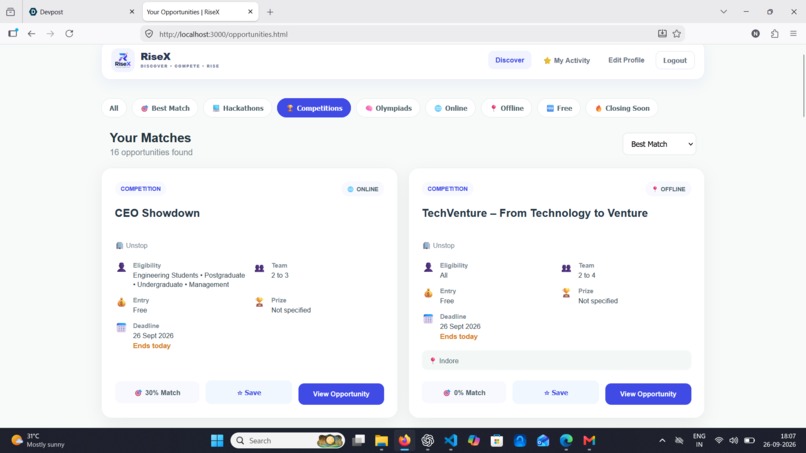This screenshot has width=806, height=453.
Task: Filter by Closing Soon
Action: click(x=622, y=108)
